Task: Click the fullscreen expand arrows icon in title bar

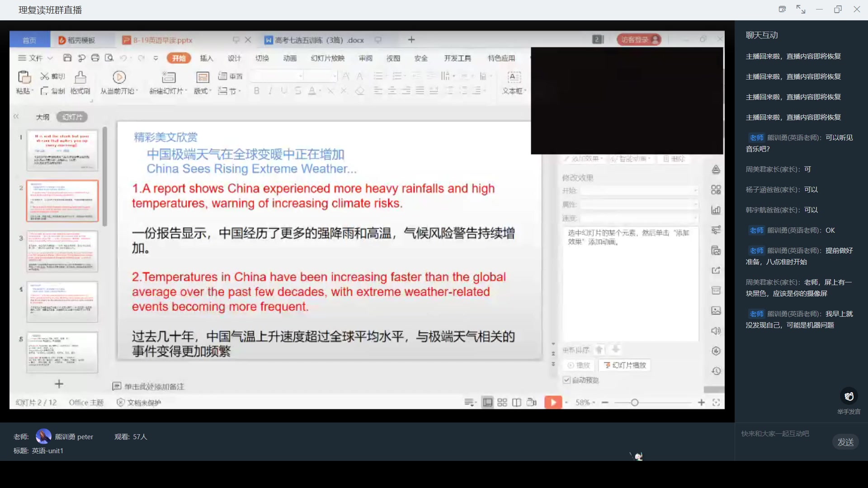Action: coord(801,9)
